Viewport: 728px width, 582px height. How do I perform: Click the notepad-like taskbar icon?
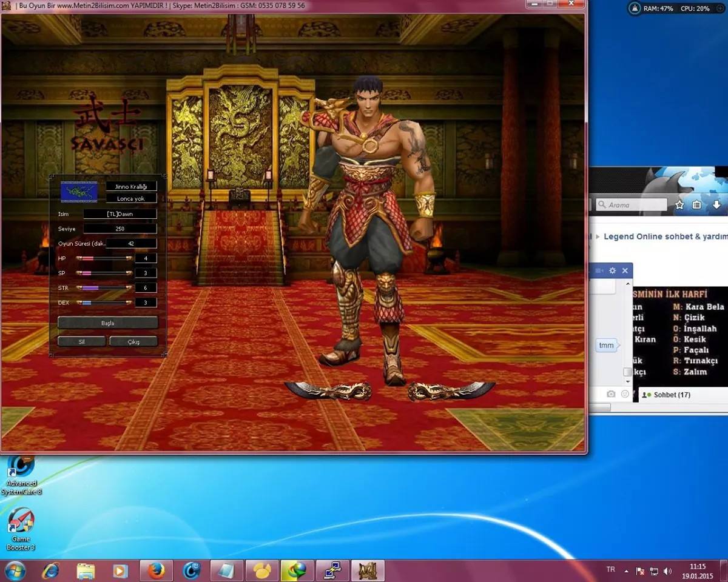227,571
